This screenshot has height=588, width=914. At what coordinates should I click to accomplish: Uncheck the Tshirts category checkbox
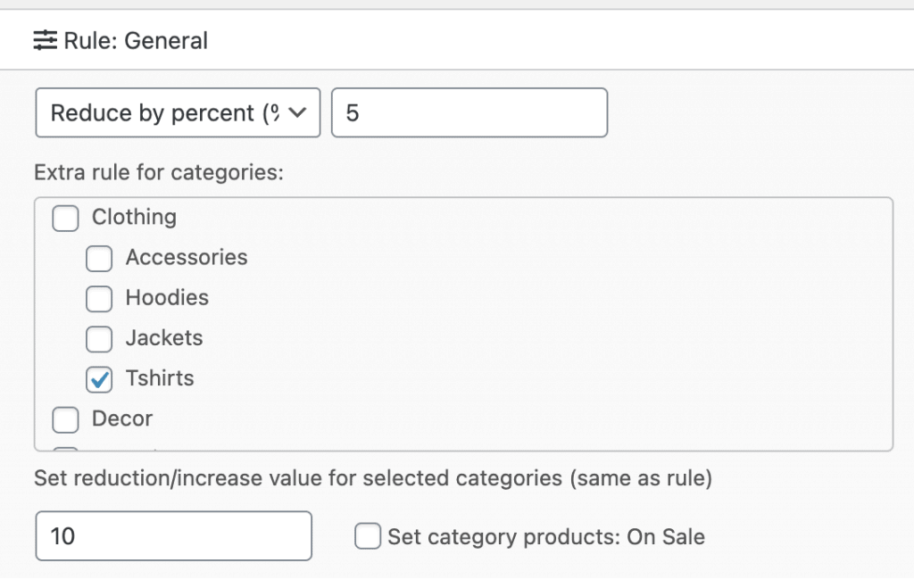pyautogui.click(x=99, y=379)
